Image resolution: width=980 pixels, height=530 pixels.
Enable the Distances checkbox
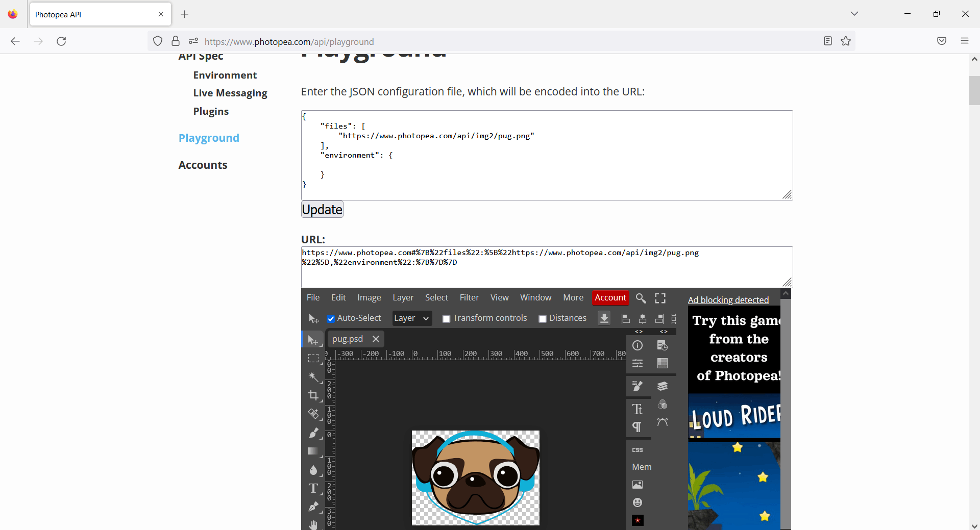[543, 318]
